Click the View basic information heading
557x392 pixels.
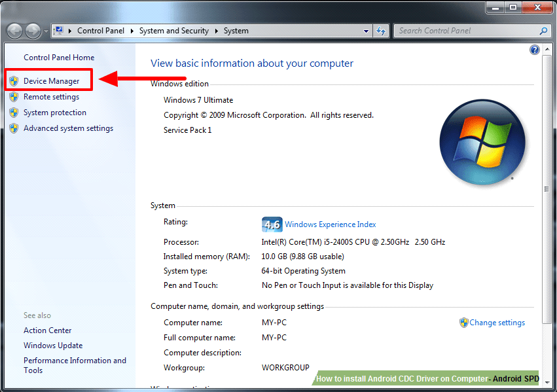tap(252, 63)
